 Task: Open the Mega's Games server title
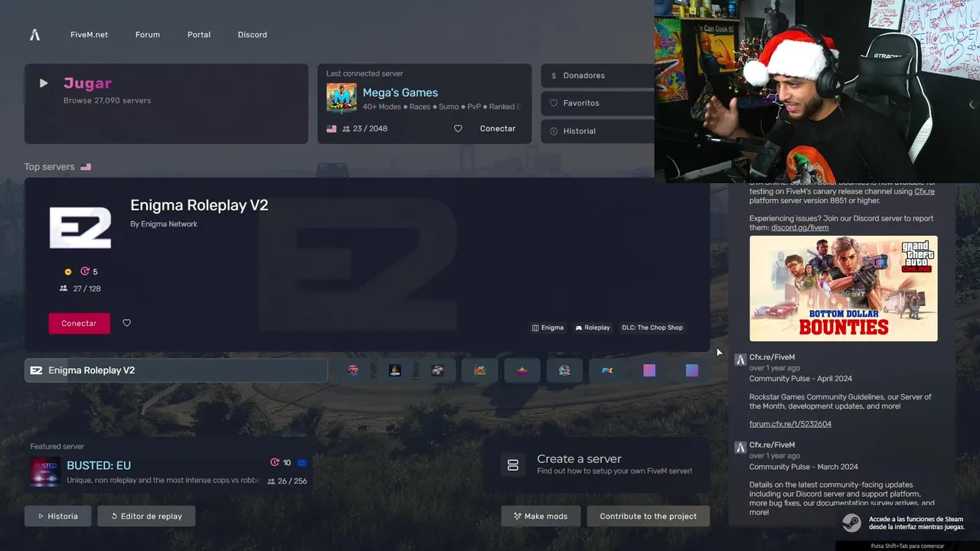click(x=400, y=93)
